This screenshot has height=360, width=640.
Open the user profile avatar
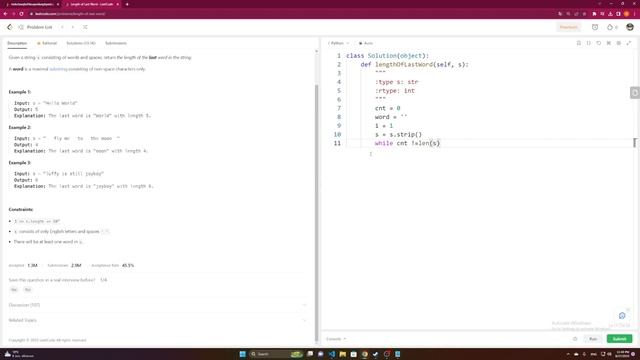(x=630, y=27)
